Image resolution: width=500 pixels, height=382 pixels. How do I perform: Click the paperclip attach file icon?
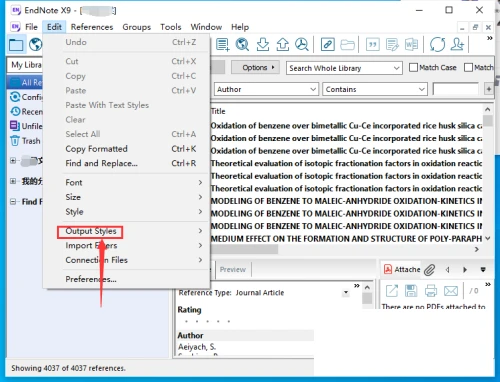click(x=429, y=270)
